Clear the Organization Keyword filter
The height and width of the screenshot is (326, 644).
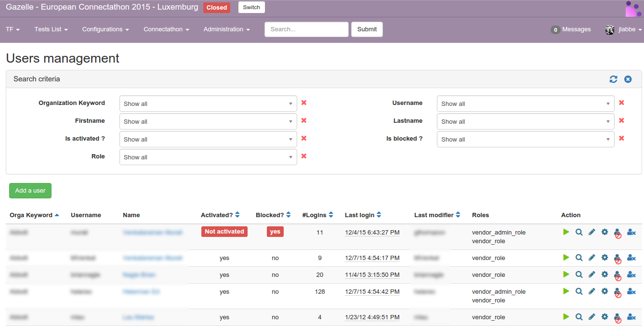304,103
